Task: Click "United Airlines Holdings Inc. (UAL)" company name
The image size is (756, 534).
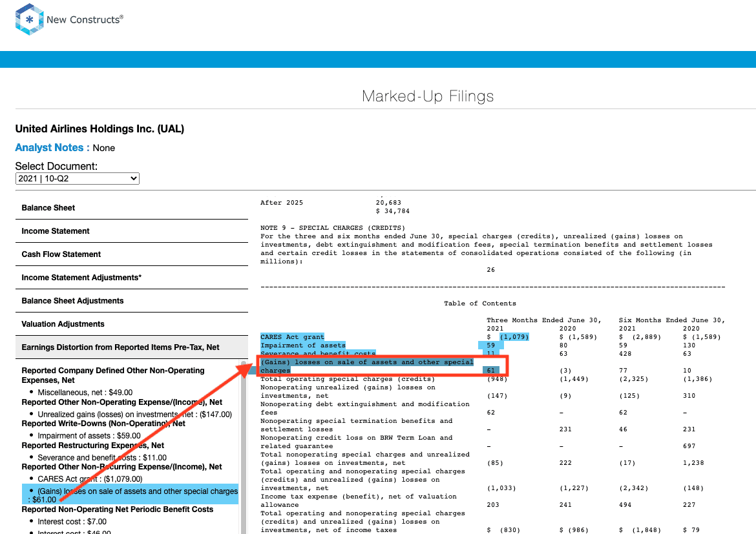Action: pyautogui.click(x=100, y=128)
